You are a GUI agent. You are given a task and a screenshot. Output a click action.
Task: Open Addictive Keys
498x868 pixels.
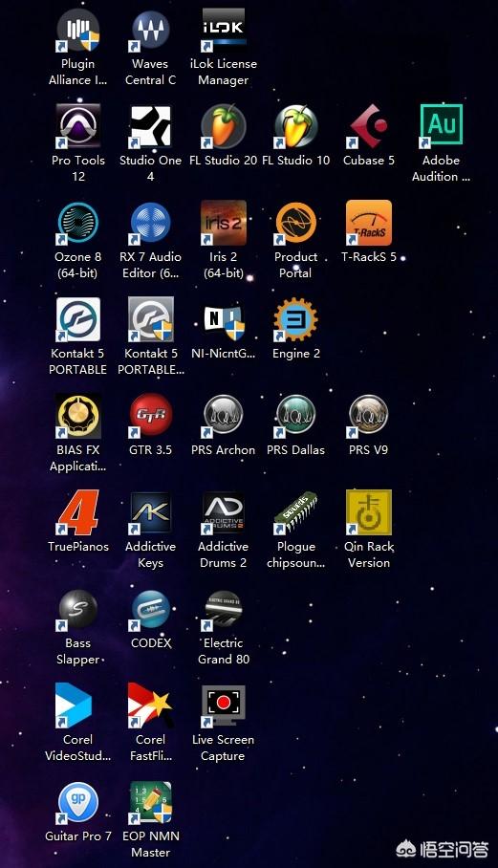tap(150, 512)
